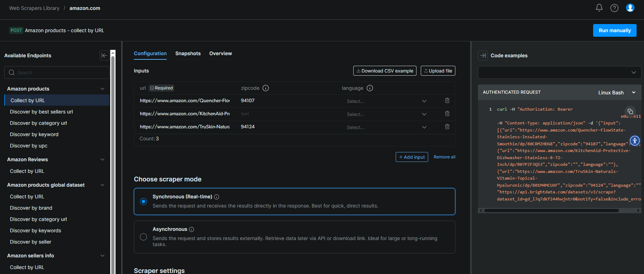Select Asynchronous scraper mode
The image size is (644, 274).
[x=143, y=237]
